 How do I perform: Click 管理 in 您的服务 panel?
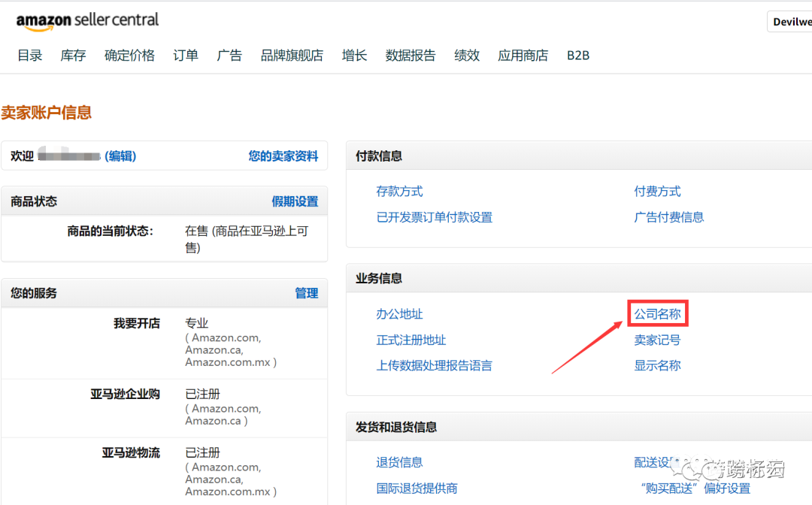[x=307, y=293]
